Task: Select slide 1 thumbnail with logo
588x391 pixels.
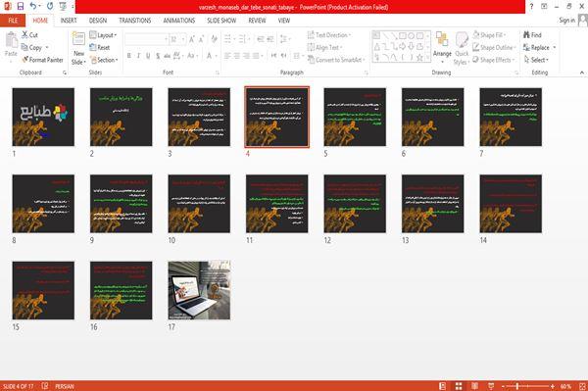Action: click(x=43, y=117)
